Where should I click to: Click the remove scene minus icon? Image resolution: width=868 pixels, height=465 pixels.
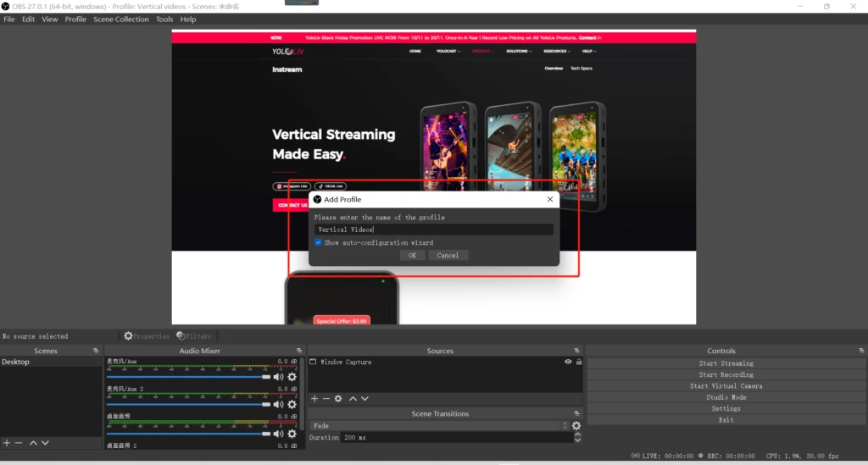(x=19, y=443)
